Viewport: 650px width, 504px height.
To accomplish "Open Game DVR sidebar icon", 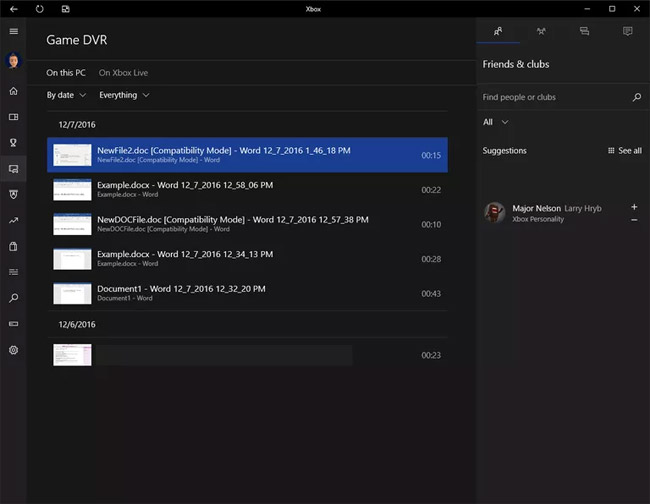I will point(14,169).
